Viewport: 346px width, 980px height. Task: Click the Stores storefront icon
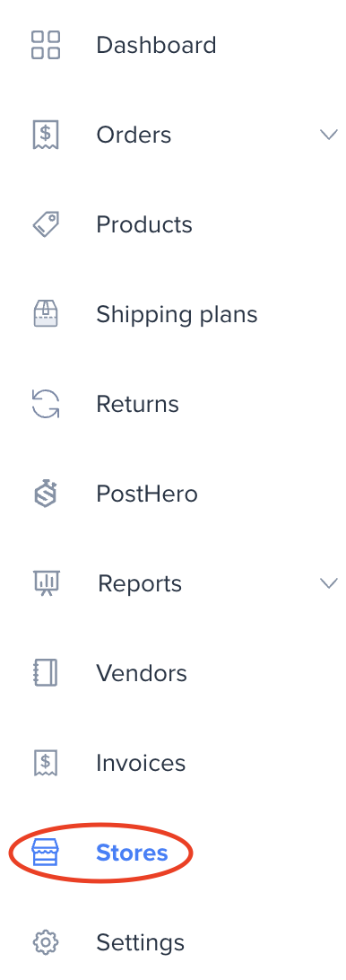click(x=45, y=853)
